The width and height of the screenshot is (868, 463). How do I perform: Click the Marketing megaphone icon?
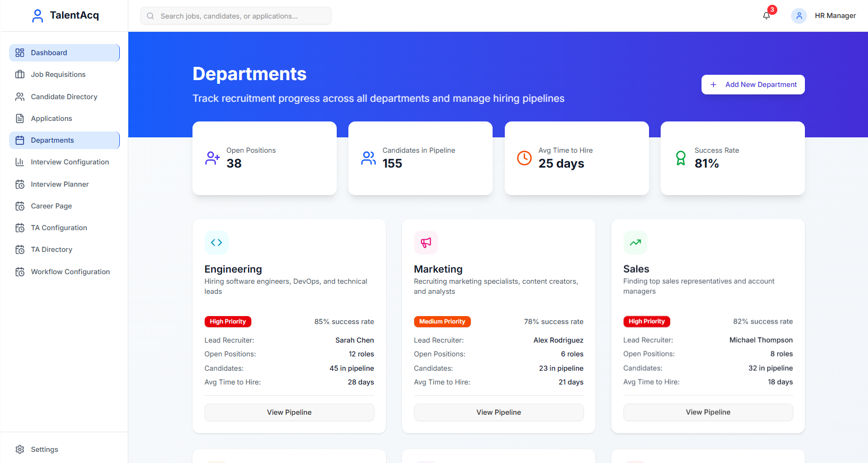click(426, 242)
